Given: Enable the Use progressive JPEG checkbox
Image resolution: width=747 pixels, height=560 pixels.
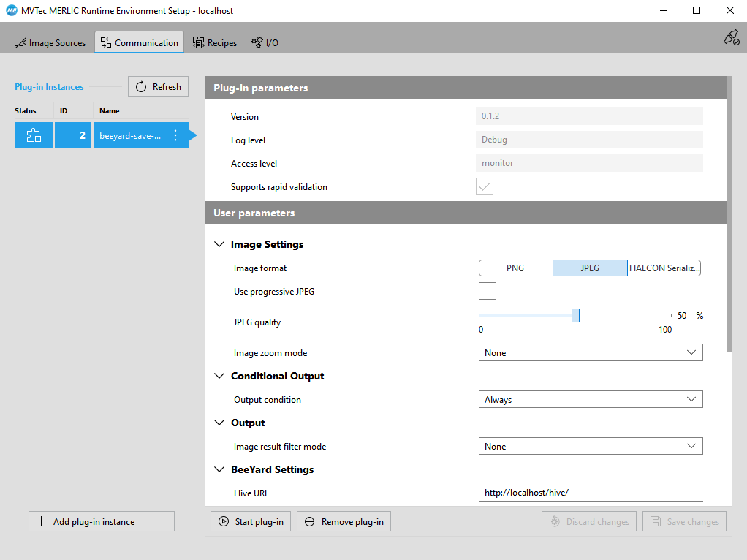Looking at the screenshot, I should pyautogui.click(x=487, y=292).
